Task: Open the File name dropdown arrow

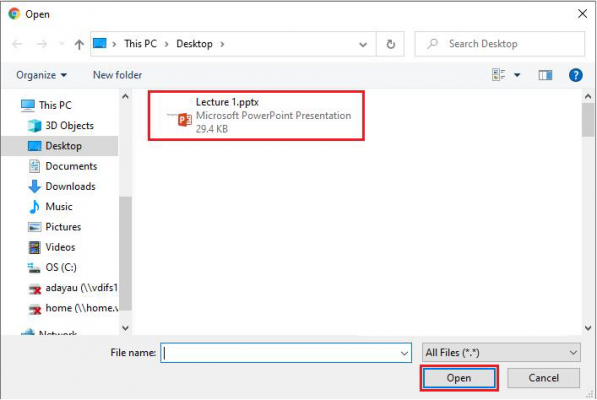Action: tap(404, 353)
